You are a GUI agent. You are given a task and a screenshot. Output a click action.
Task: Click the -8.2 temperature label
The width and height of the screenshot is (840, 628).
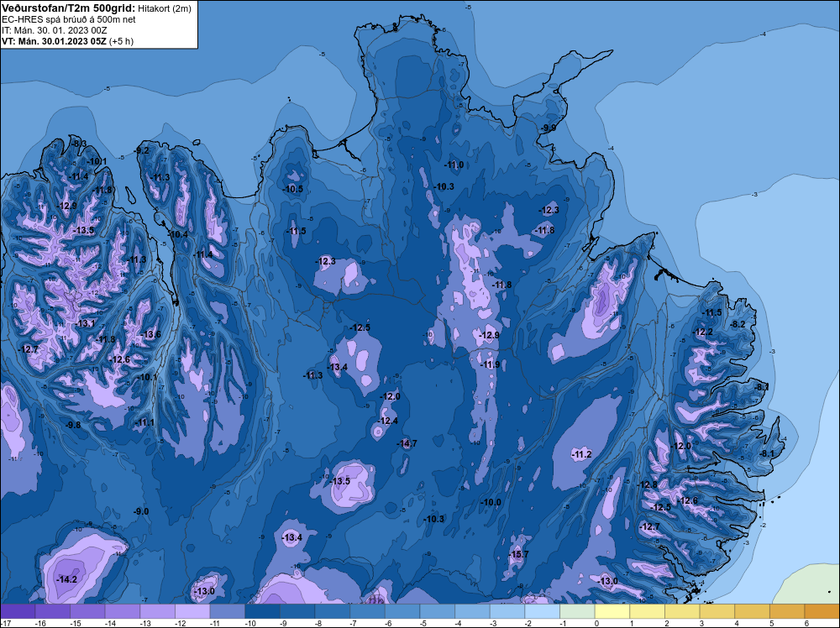pos(738,324)
